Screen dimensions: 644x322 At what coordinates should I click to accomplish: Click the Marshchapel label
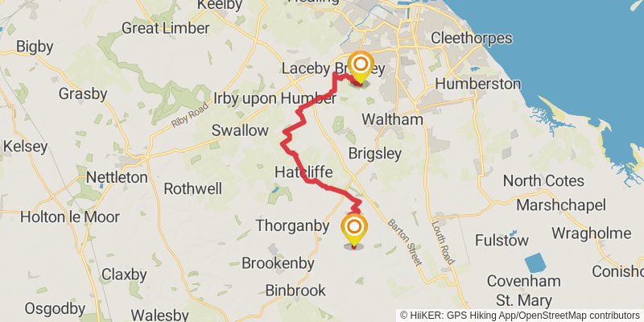[x=560, y=204]
